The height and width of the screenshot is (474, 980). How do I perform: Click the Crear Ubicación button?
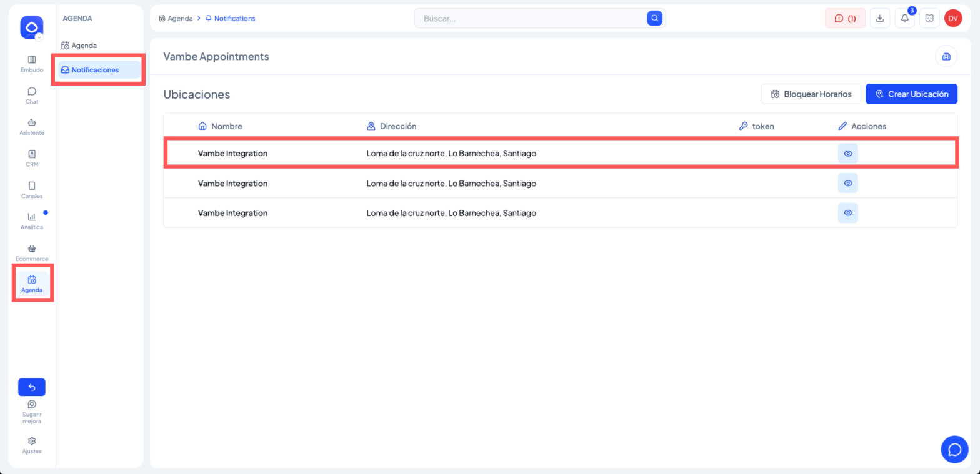911,94
